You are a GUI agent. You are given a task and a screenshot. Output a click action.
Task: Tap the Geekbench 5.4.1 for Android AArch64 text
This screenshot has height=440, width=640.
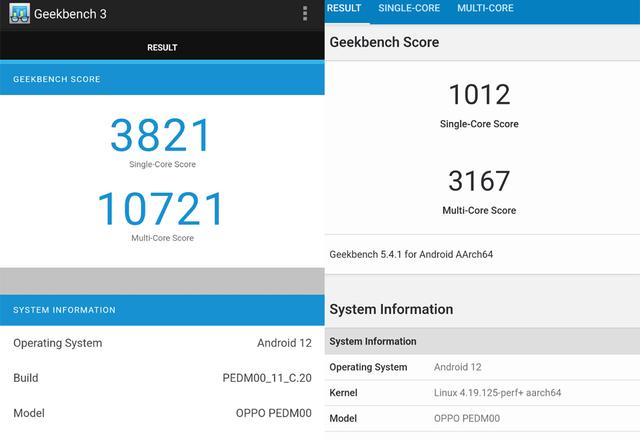point(411,254)
